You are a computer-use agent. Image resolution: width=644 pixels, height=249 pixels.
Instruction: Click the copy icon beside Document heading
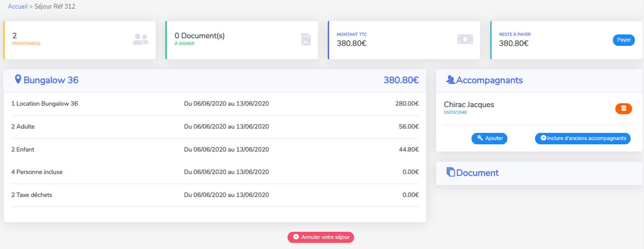click(451, 172)
